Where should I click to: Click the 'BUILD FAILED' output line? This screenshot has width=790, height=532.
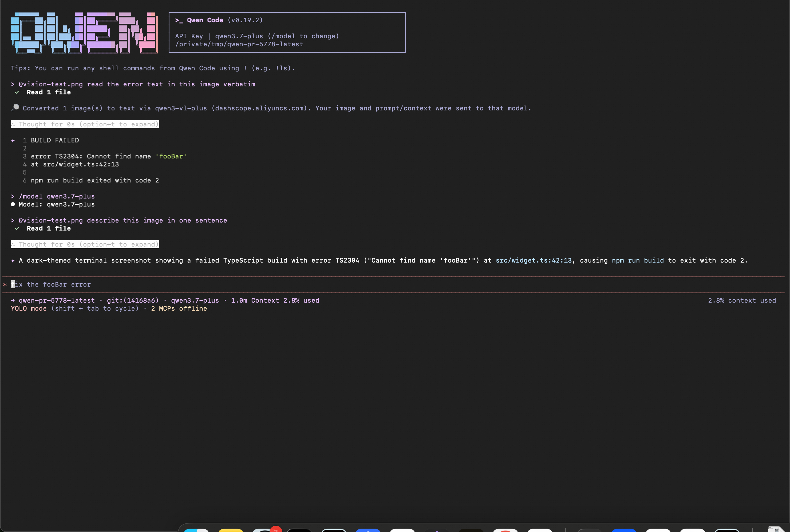coord(55,140)
